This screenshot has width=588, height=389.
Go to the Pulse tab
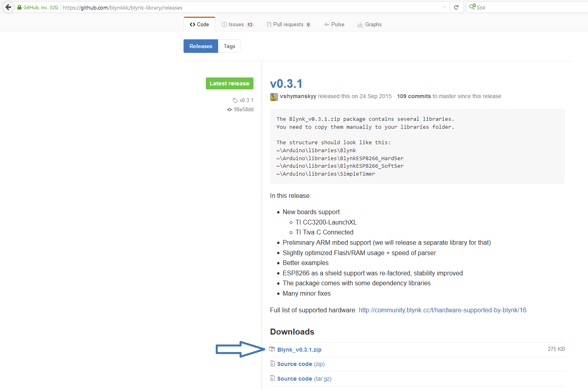pyautogui.click(x=334, y=25)
